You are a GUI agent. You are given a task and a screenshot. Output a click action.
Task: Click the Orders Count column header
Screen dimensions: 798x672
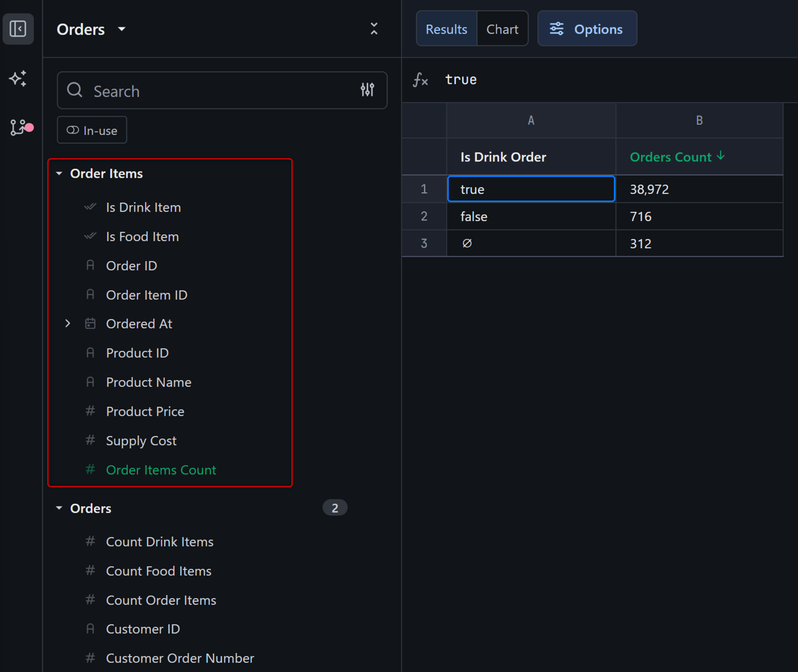coord(699,157)
